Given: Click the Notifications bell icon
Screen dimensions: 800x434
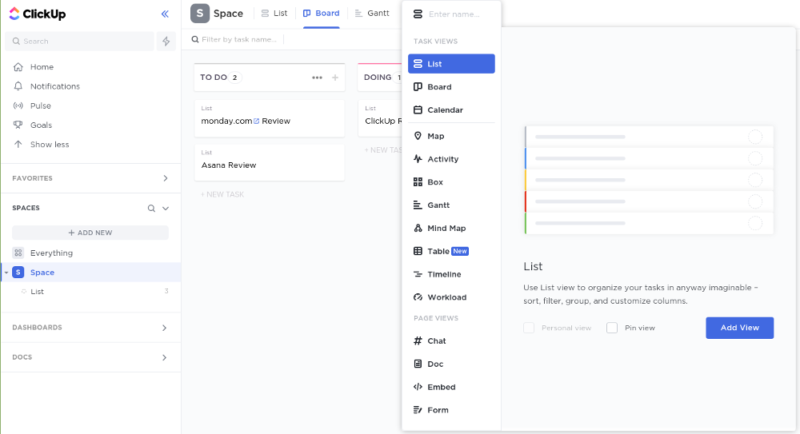Looking at the screenshot, I should pos(18,86).
